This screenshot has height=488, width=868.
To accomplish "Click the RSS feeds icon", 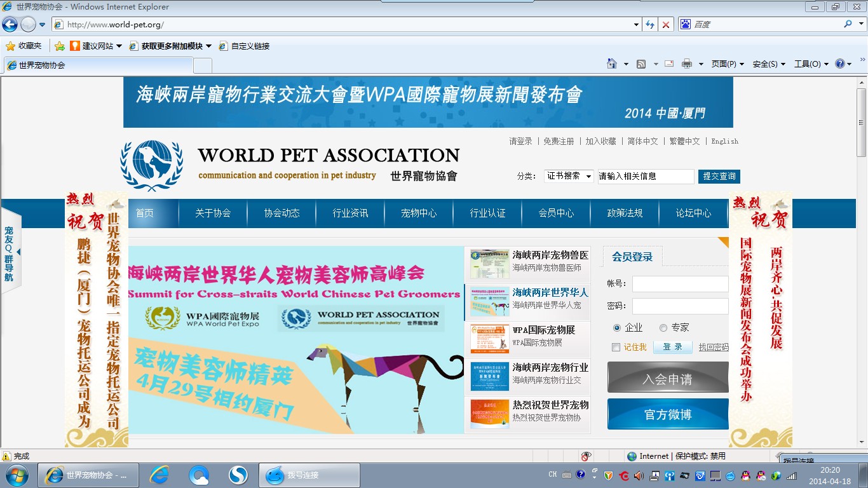I will tap(641, 64).
